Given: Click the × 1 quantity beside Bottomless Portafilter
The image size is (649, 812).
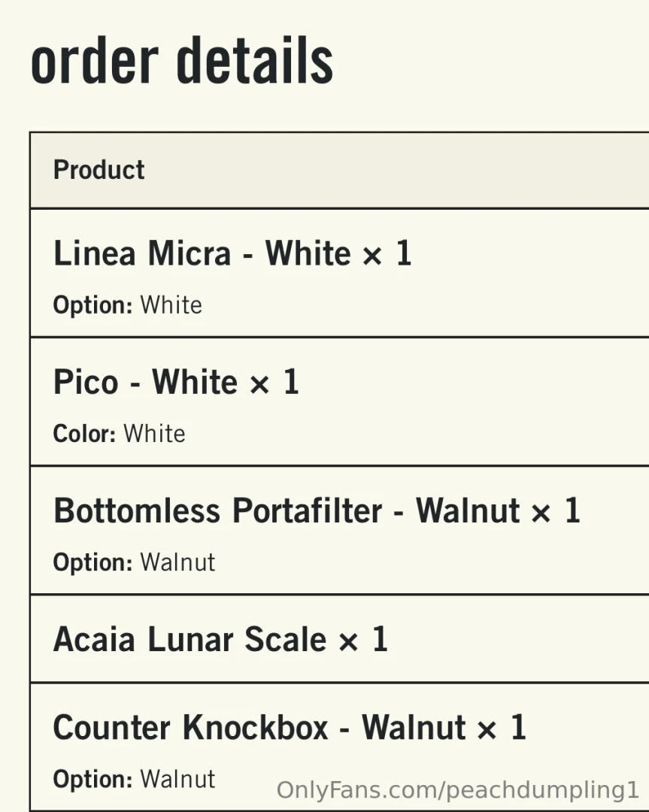Looking at the screenshot, I should [x=556, y=511].
